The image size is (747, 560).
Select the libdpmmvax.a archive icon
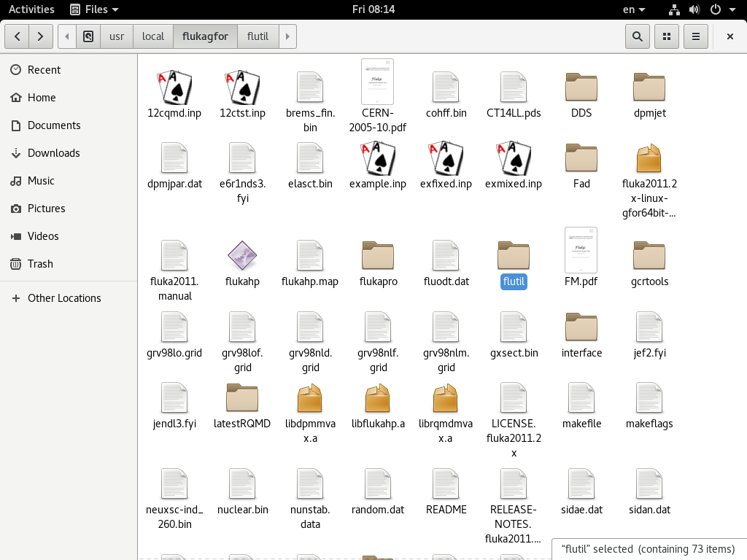pos(310,398)
